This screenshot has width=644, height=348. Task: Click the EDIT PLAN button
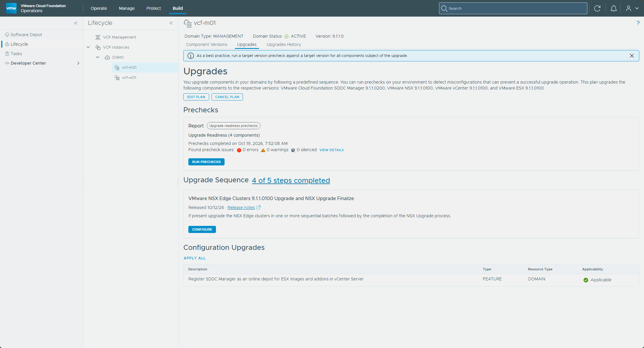click(196, 97)
